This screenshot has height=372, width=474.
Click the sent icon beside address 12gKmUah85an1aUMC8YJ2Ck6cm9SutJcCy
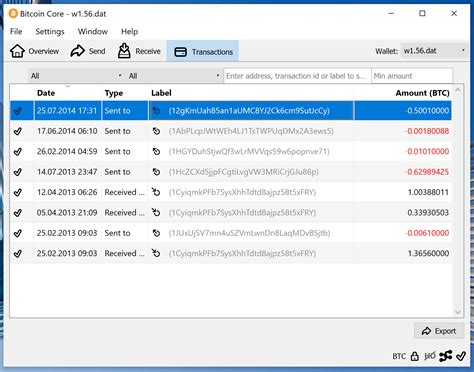pos(156,111)
